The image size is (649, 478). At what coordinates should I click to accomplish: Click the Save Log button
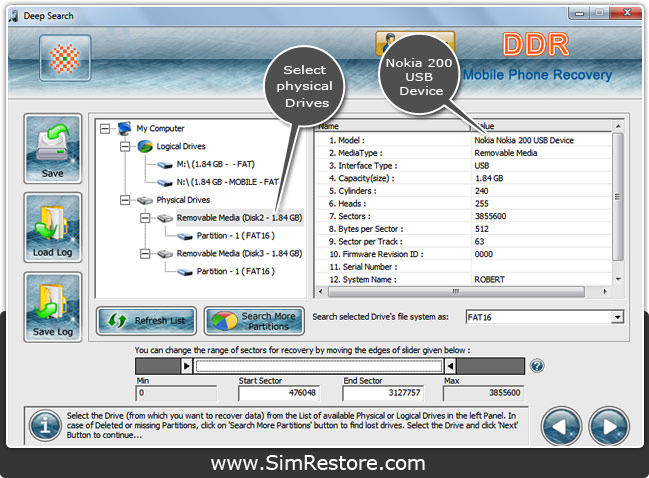[53, 307]
